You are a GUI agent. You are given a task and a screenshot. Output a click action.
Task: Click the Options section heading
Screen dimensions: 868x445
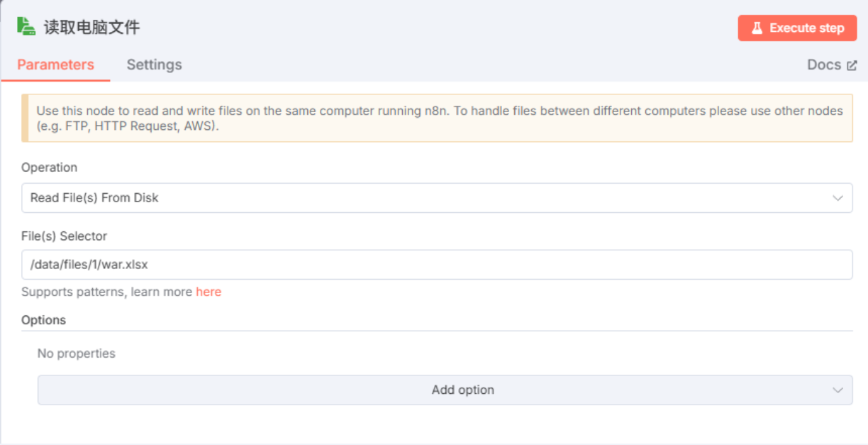(43, 320)
